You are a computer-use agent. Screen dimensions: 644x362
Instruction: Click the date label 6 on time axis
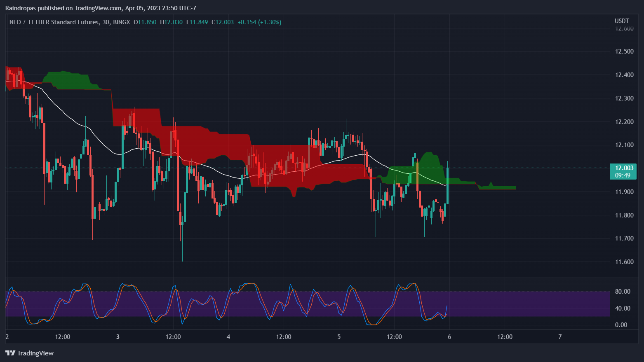pos(449,337)
